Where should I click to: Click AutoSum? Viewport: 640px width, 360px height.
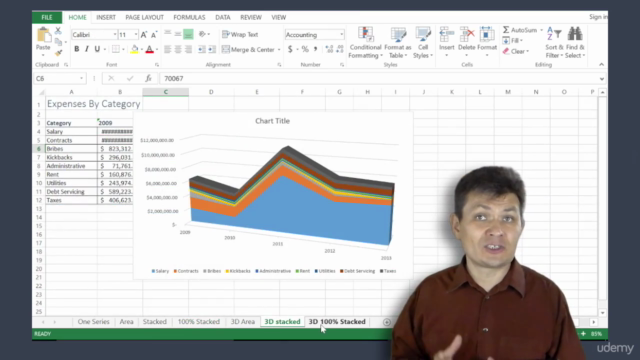click(520, 30)
